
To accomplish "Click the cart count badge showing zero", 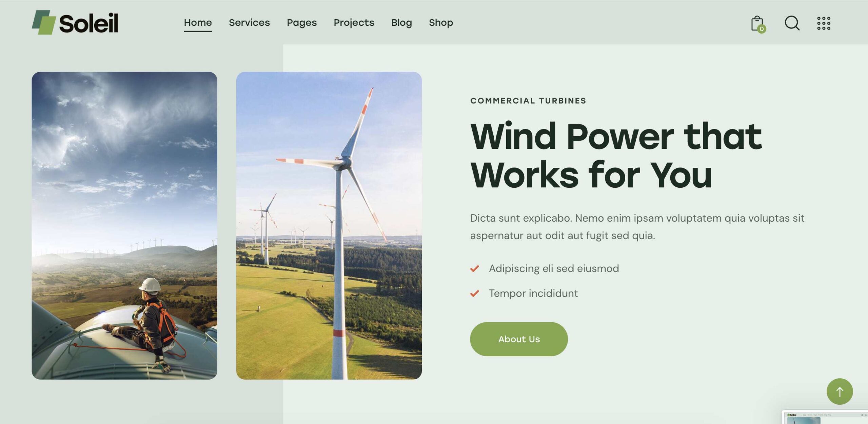I will [762, 29].
